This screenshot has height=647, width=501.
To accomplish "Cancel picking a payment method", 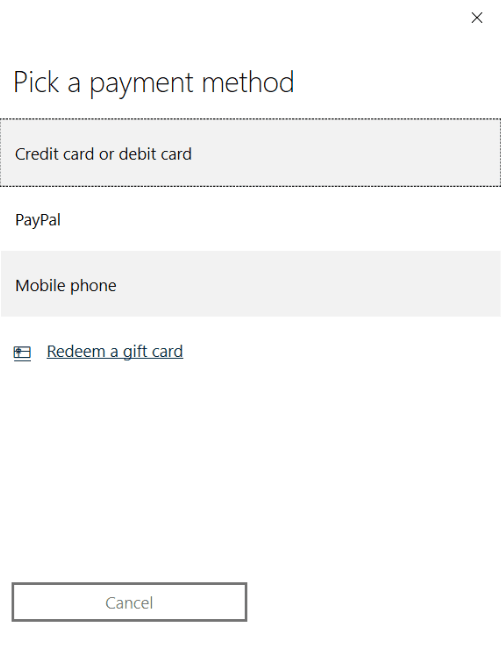I will (x=129, y=602).
